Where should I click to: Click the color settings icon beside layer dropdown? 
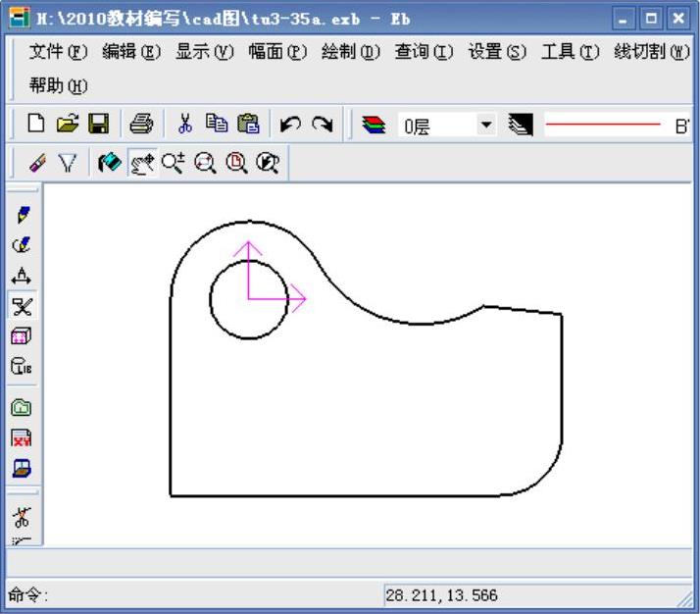(x=520, y=125)
